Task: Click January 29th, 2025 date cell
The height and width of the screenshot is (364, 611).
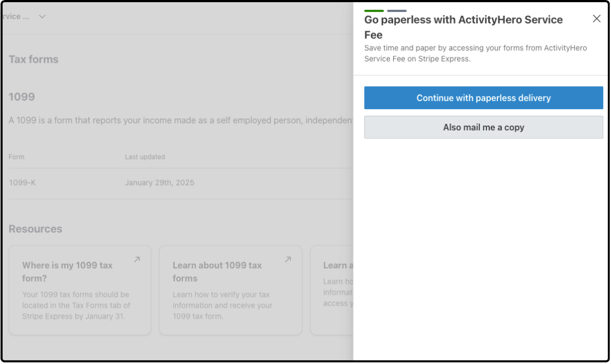Action: [159, 183]
